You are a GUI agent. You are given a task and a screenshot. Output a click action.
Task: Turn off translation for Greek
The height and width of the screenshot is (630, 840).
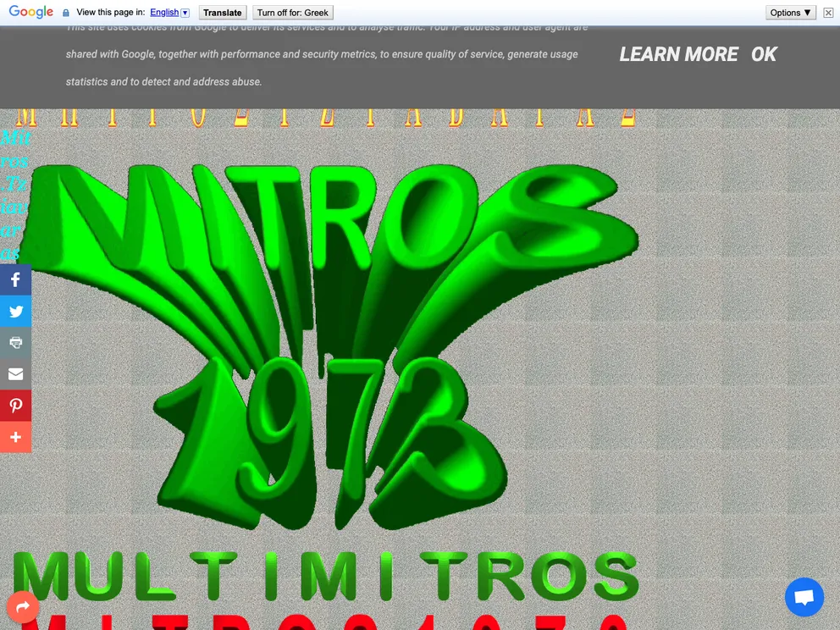(x=292, y=13)
